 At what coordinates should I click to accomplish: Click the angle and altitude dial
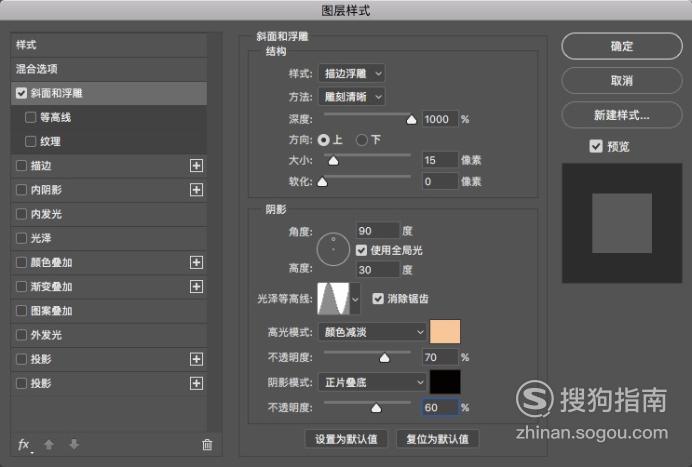(x=333, y=249)
